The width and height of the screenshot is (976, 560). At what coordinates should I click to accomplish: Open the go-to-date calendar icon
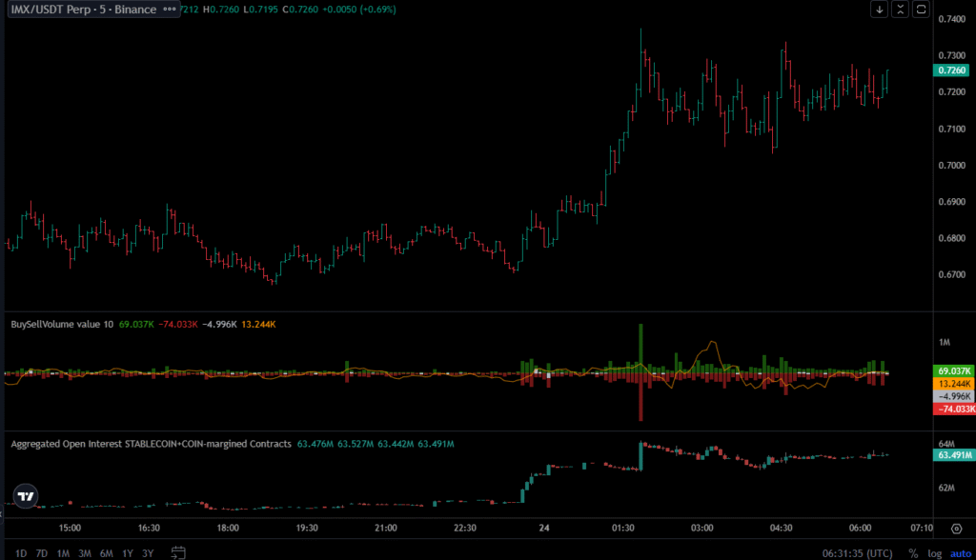pos(178,552)
